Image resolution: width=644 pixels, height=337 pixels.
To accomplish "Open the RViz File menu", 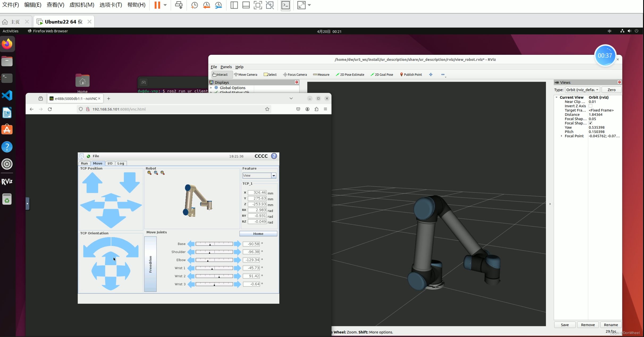I will tap(214, 67).
